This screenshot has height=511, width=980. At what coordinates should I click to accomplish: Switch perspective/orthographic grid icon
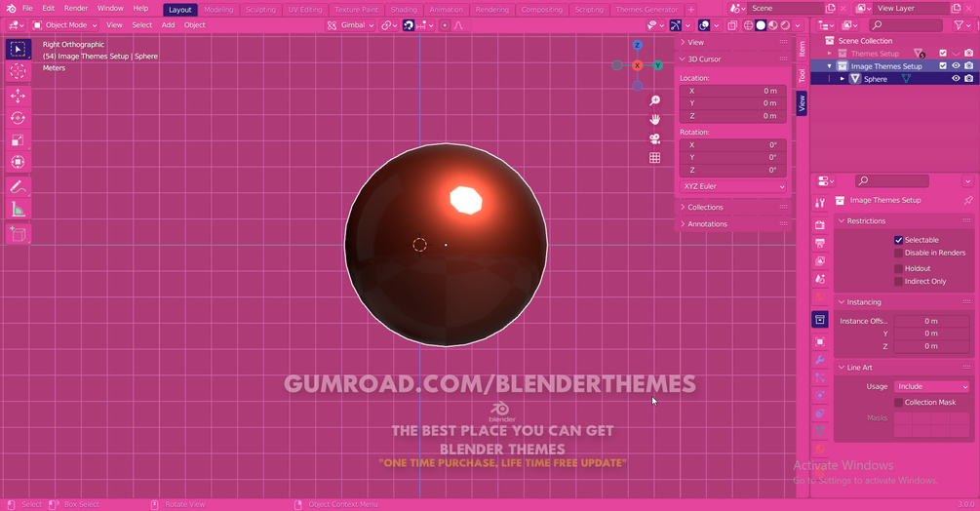pos(654,158)
